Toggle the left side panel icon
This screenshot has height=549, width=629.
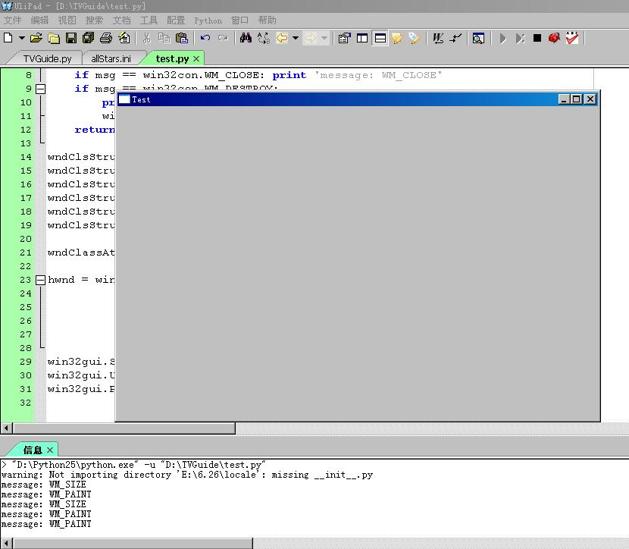tap(362, 38)
